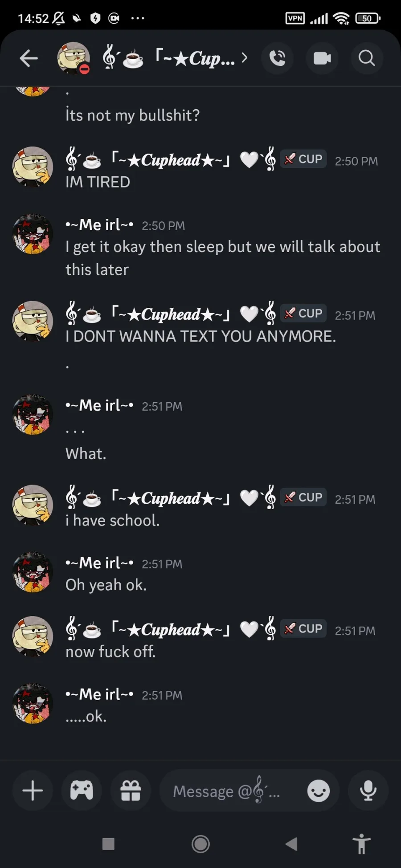Open the emoji picker smiley
Viewport: 401px width, 868px height.
319,791
